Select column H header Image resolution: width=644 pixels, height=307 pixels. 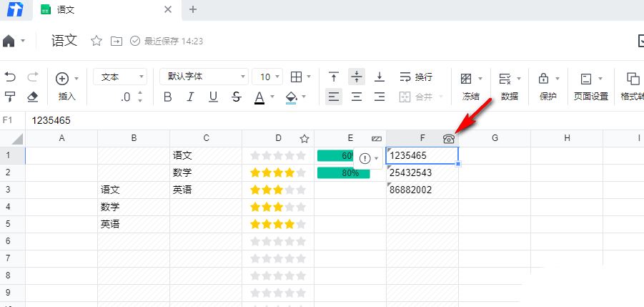pyautogui.click(x=567, y=139)
